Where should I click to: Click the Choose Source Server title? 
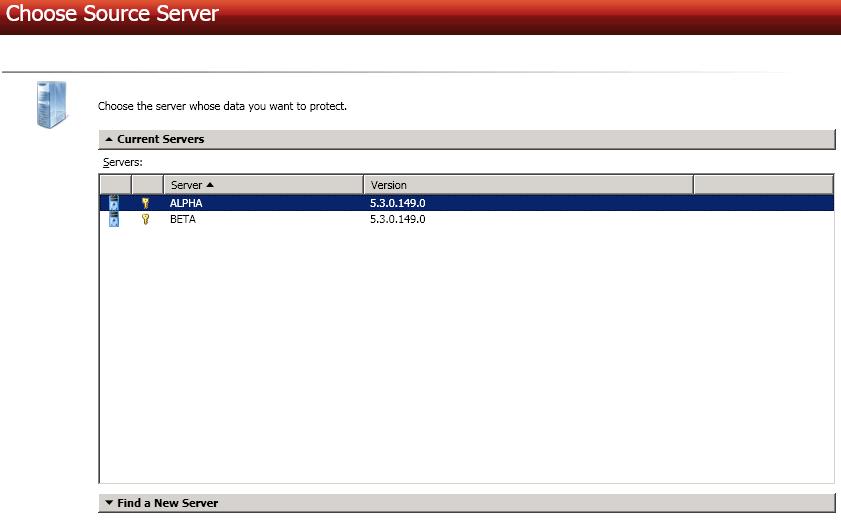click(x=112, y=15)
